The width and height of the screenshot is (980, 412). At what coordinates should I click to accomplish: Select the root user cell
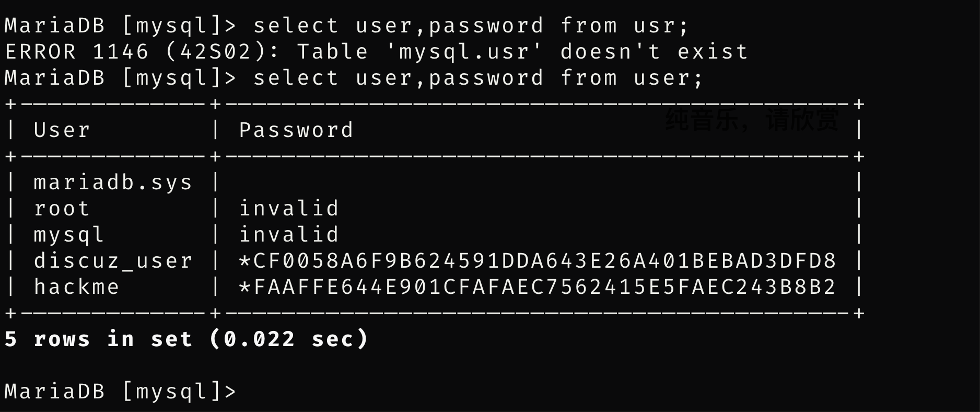tap(62, 209)
